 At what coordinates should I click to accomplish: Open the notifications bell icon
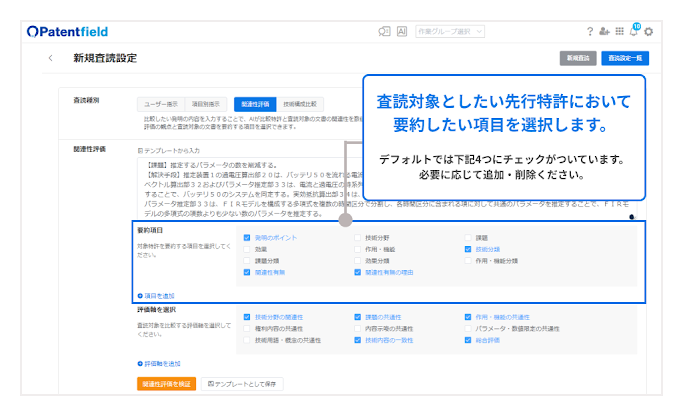633,32
